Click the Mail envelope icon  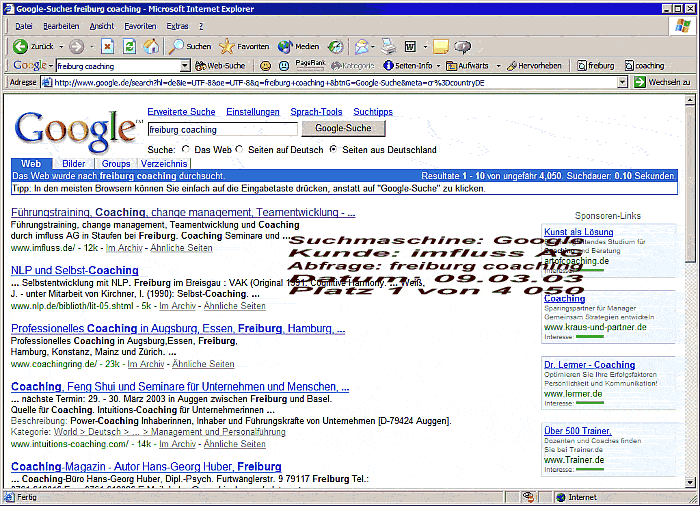362,46
